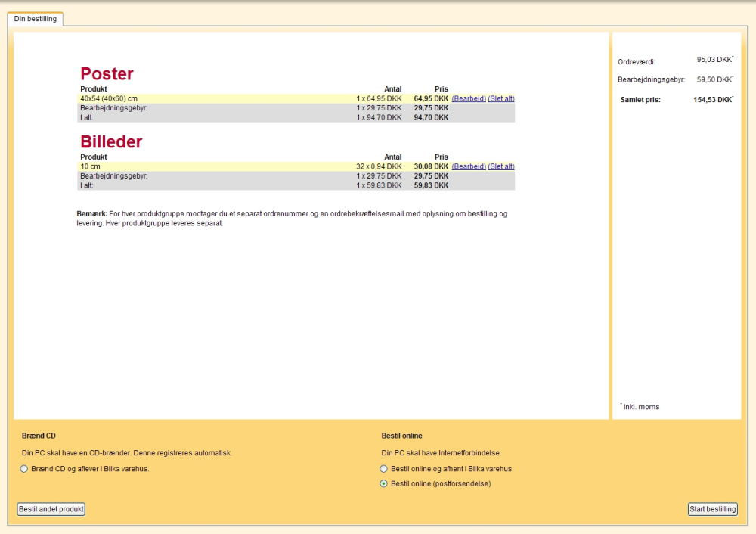Click Slet alt link for the Billeder item
Screen dimensions: 756x534
[x=501, y=166]
